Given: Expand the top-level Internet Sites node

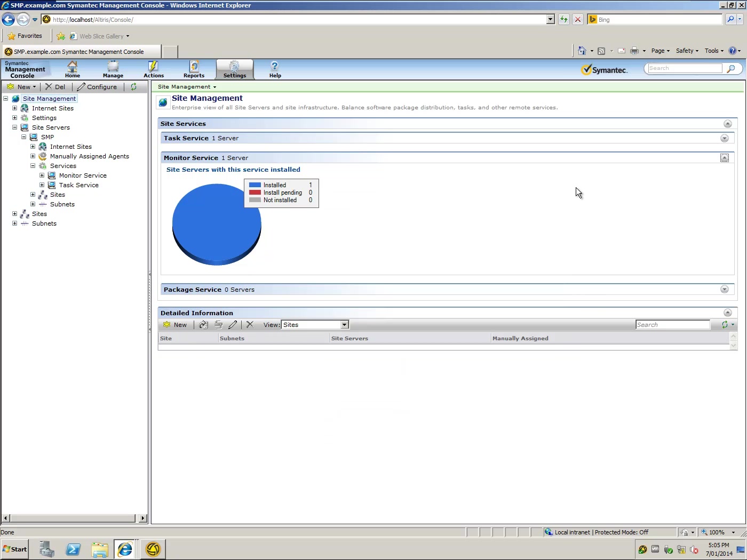Looking at the screenshot, I should pos(14,108).
